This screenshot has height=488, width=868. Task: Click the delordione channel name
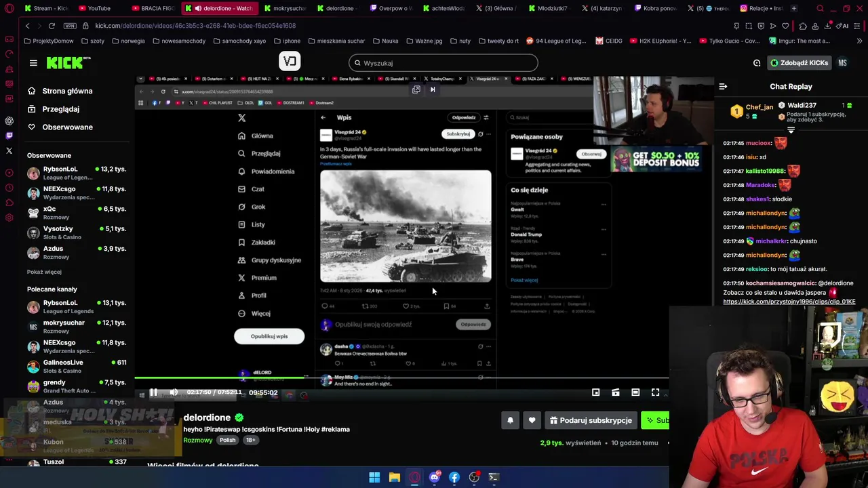point(207,418)
